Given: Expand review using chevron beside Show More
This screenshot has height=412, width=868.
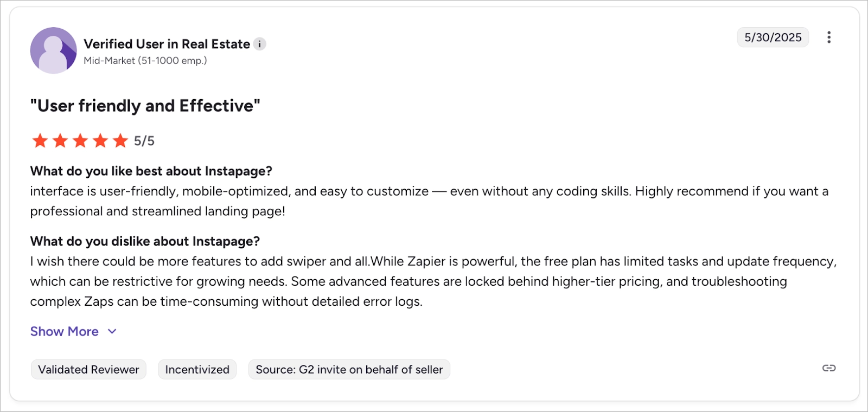Looking at the screenshot, I should 112,331.
